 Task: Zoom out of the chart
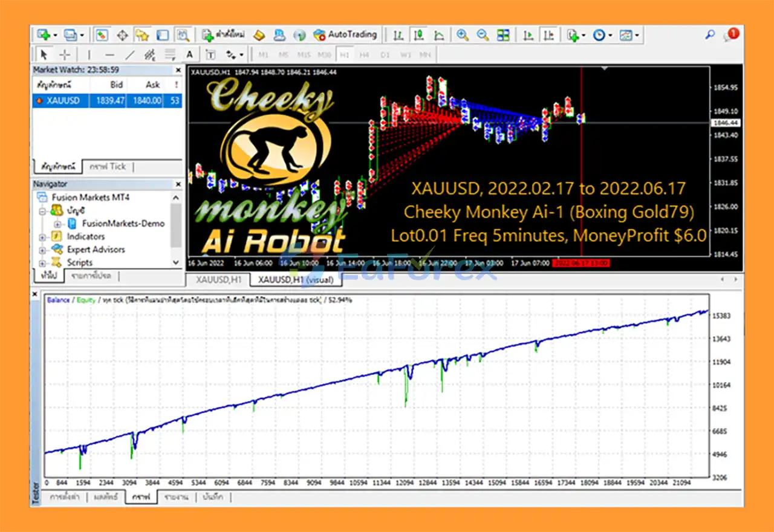[x=483, y=34]
